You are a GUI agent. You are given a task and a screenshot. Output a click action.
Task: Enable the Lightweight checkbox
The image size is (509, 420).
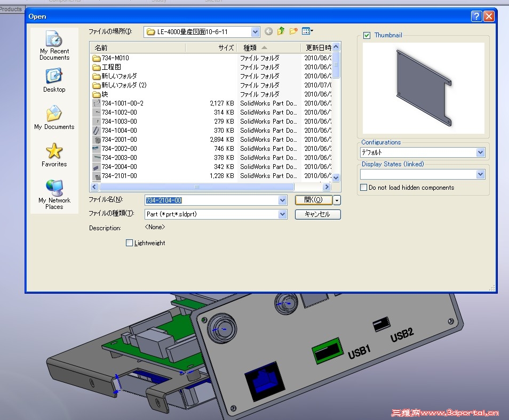[x=129, y=243]
